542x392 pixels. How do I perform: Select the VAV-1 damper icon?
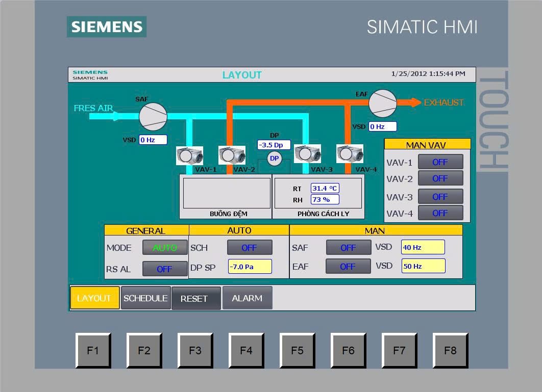[x=189, y=155]
